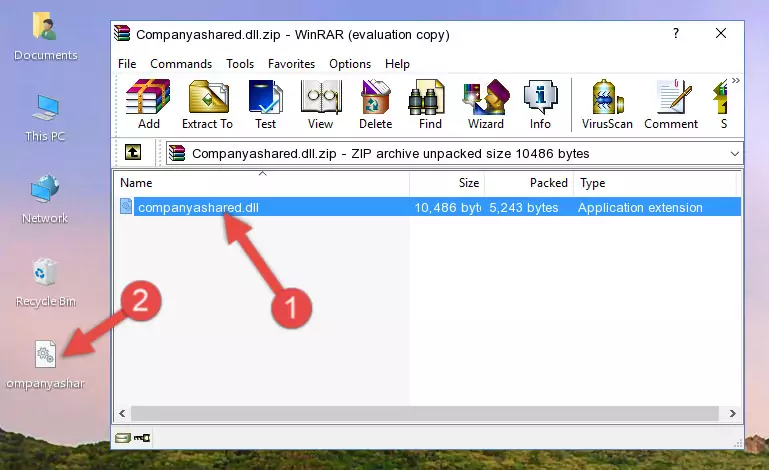Open the File menu
The height and width of the screenshot is (470, 769).
point(127,64)
